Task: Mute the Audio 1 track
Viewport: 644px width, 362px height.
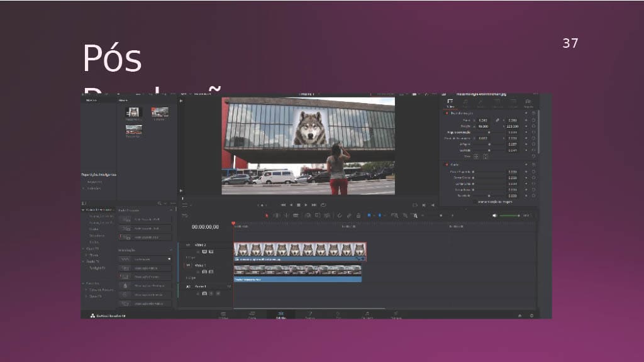Action: click(x=218, y=293)
